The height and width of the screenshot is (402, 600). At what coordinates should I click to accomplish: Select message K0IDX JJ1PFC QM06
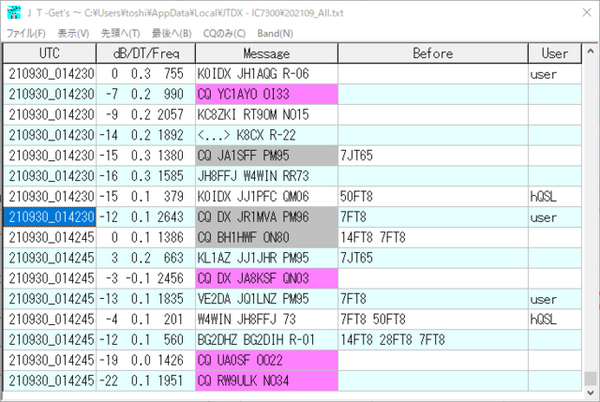pos(267,197)
